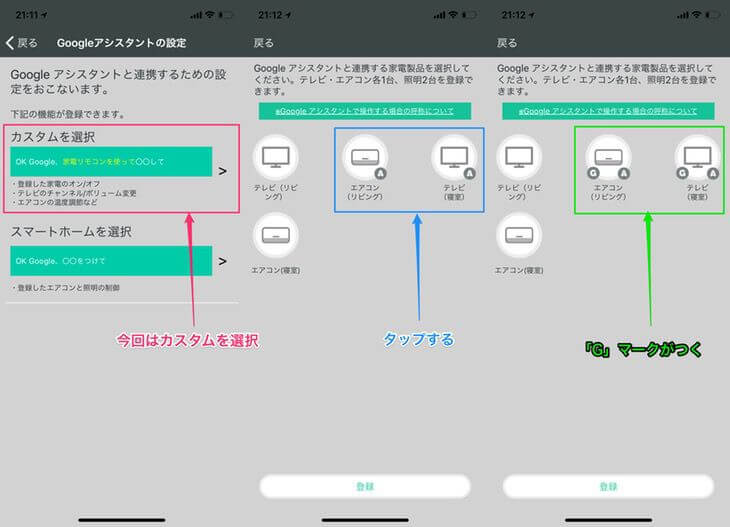Select the テレビ(リビング) device icon on the right screen
Image resolution: width=730 pixels, height=527 pixels.
tap(519, 157)
